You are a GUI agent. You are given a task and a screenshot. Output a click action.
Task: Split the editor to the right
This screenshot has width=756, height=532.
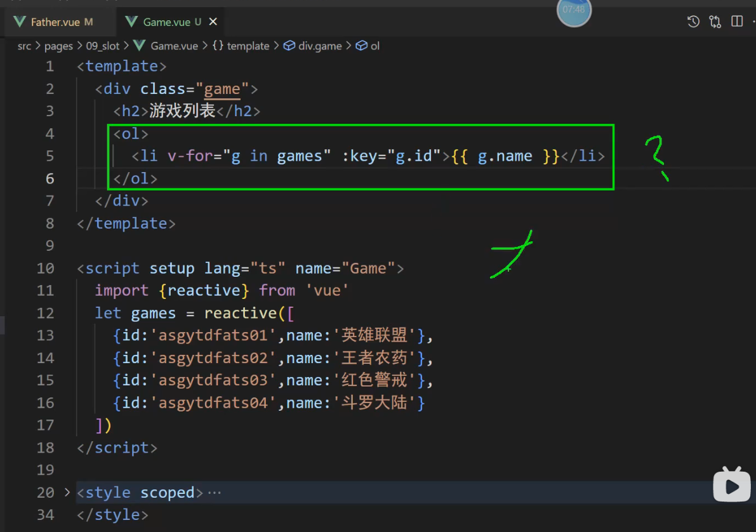[x=737, y=21]
